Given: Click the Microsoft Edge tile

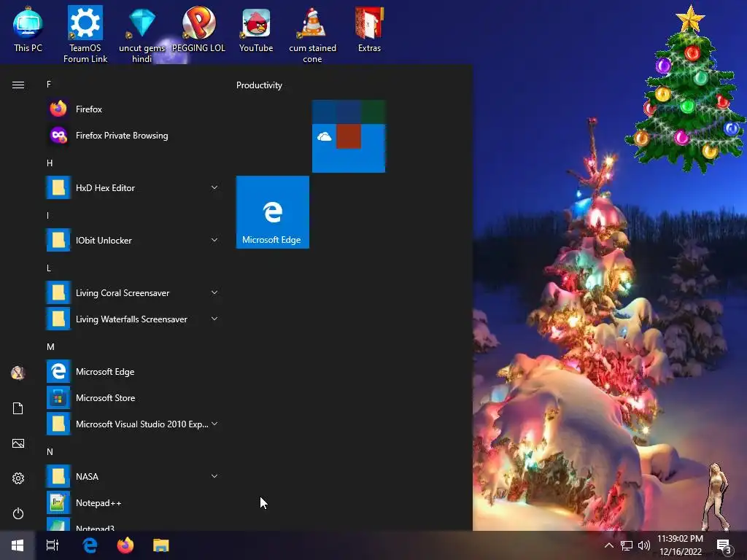Looking at the screenshot, I should [x=273, y=212].
